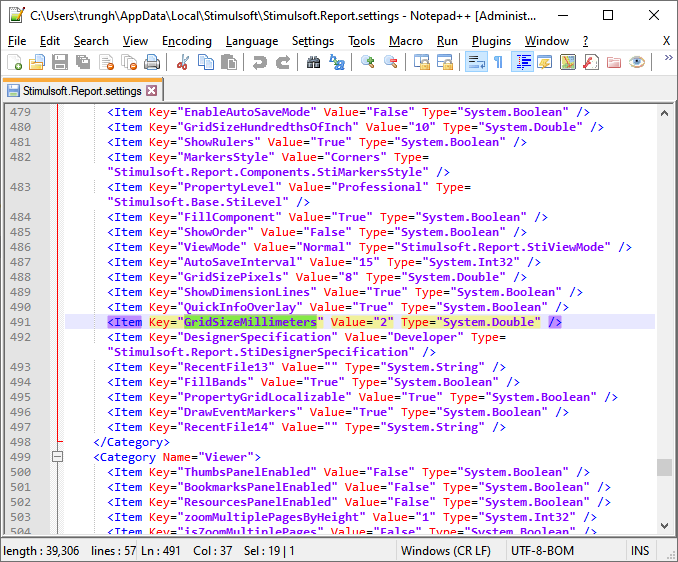Open the Edit menu
Screen dimensions: 678x562
(50, 41)
